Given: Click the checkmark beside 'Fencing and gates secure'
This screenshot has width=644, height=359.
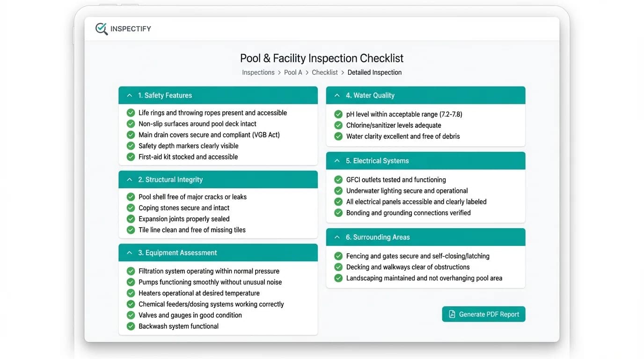Looking at the screenshot, I should coord(338,256).
